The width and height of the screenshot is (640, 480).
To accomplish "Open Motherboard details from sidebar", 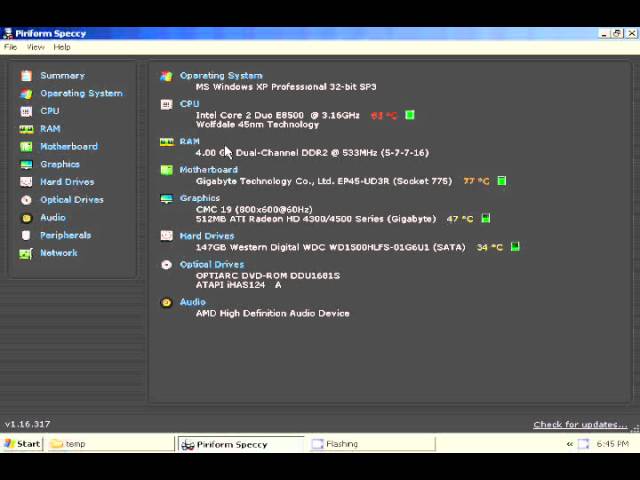I will (x=69, y=147).
